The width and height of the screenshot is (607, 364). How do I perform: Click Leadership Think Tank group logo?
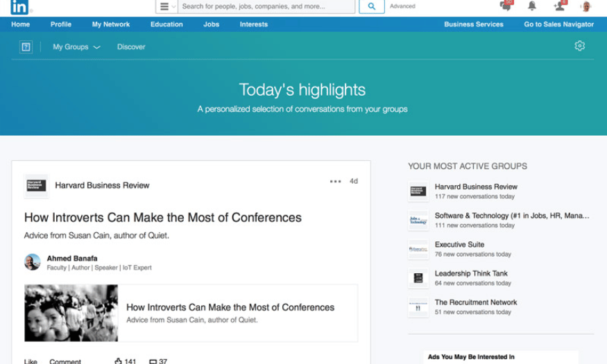pos(418,278)
